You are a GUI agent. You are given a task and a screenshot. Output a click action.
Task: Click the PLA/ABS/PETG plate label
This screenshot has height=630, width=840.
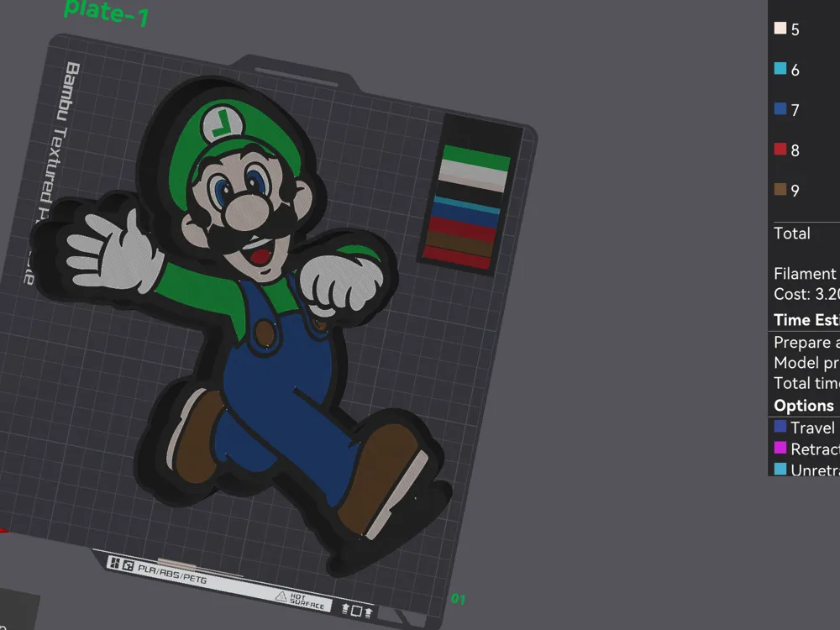(x=172, y=573)
